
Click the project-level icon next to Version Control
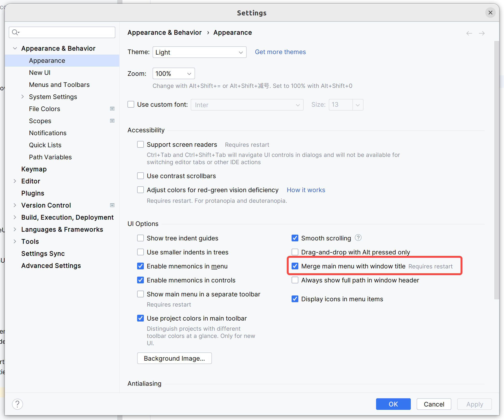pyautogui.click(x=112, y=205)
